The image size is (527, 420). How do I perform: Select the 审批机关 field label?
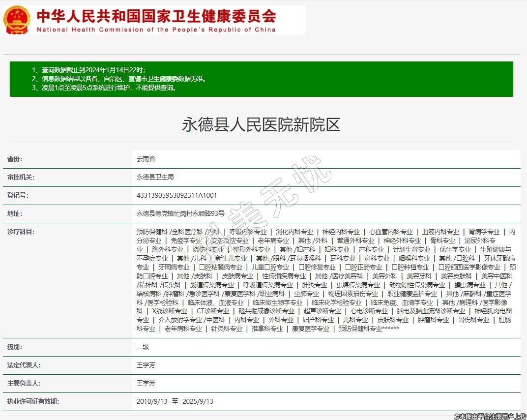[x=21, y=178]
